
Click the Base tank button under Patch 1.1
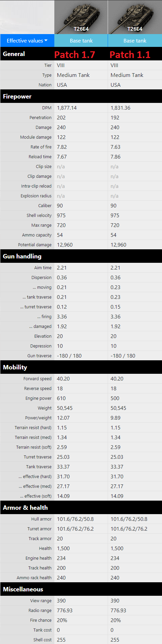(135, 40)
